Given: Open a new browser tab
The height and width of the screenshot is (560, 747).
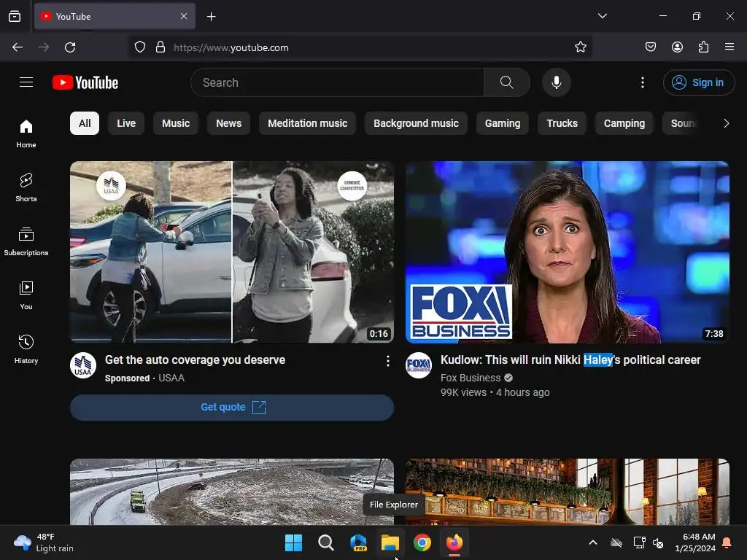Looking at the screenshot, I should pyautogui.click(x=211, y=17).
